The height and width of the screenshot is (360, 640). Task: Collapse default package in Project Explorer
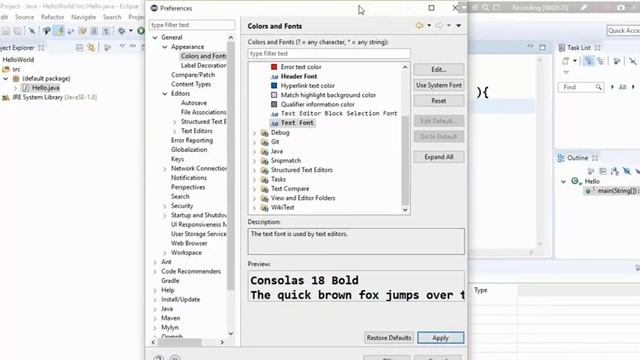[6, 78]
